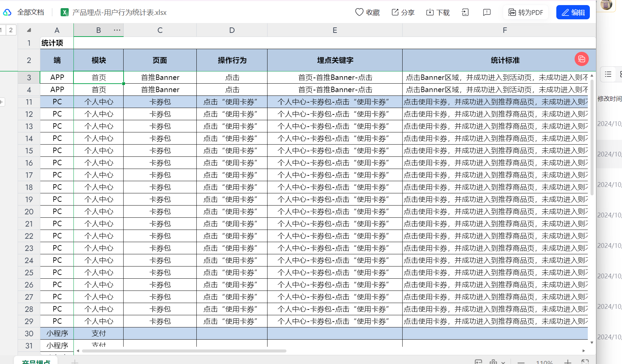The image size is (622, 364).
Task: Select column A header
Action: click(x=57, y=30)
